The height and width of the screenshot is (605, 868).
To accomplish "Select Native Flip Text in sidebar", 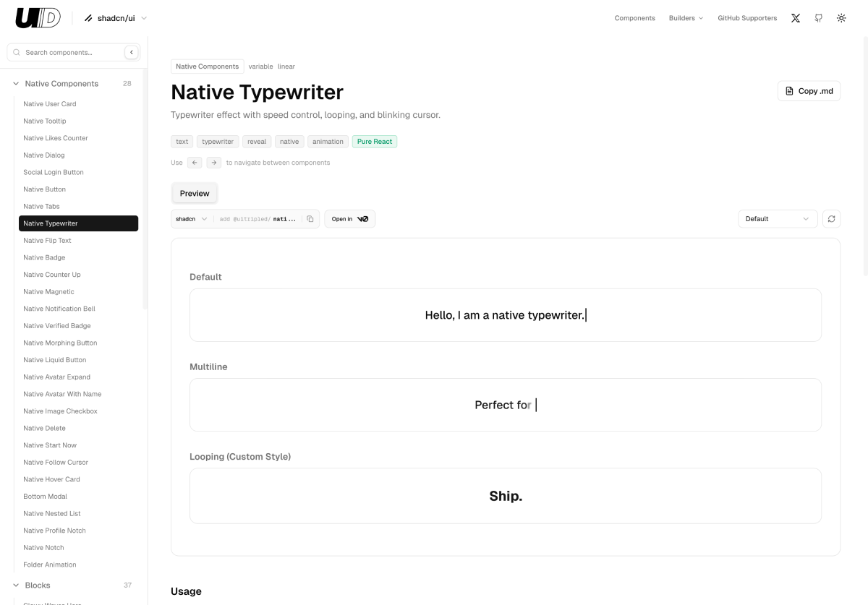I will click(x=47, y=241).
